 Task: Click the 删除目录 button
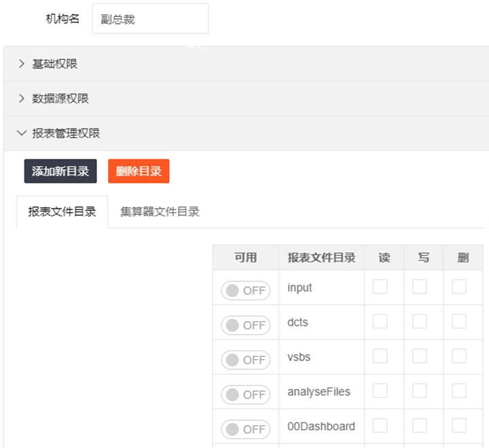(x=139, y=171)
